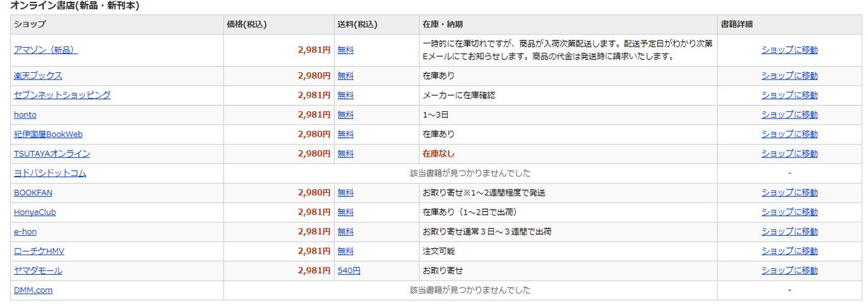
Task: Open the ヤマダモール shop link
Action: coord(38,270)
